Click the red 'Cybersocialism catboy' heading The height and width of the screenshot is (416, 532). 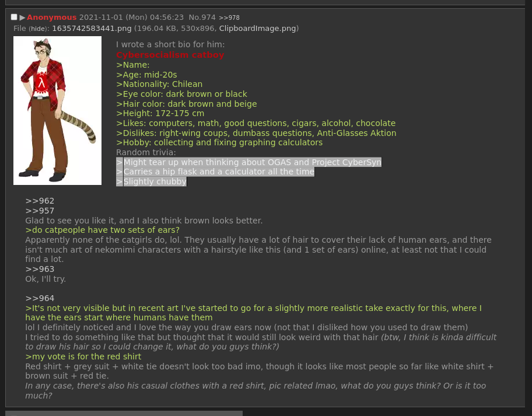click(170, 55)
